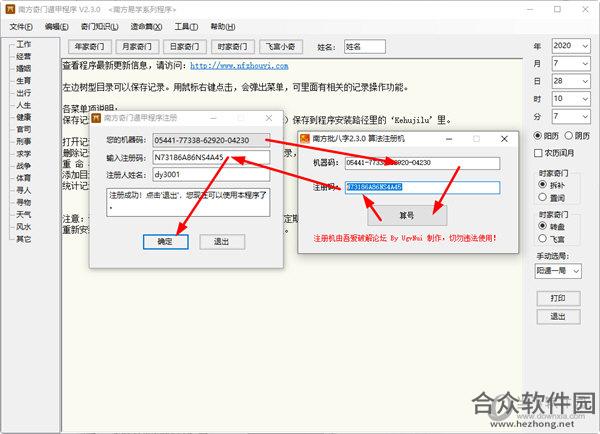
Task: Click the 时家奇门 toolbar button
Action: click(232, 47)
